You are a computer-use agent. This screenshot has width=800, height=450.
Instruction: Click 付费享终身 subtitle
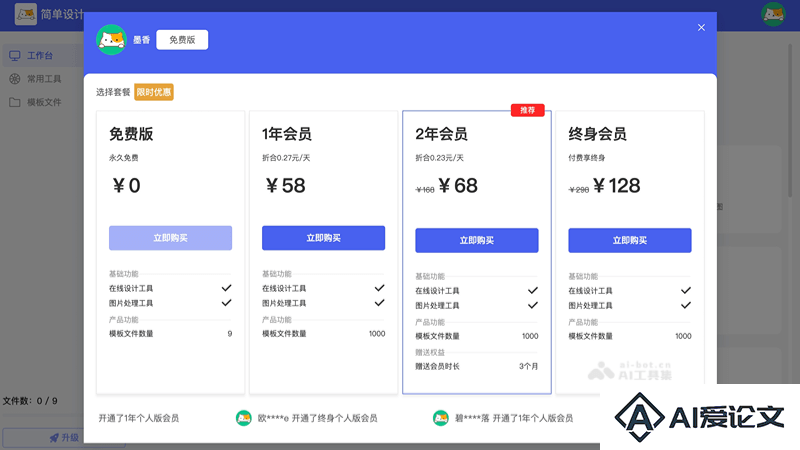[587, 158]
